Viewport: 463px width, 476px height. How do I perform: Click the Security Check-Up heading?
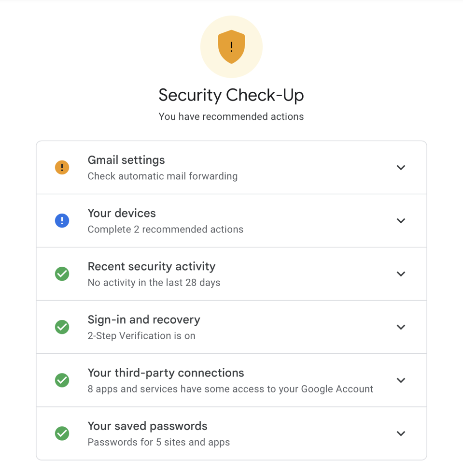point(231,95)
